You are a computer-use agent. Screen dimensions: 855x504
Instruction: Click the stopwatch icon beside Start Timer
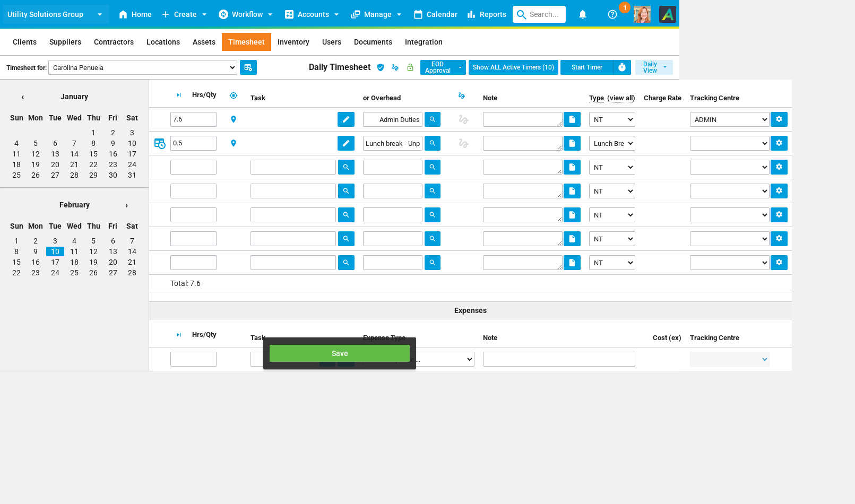622,67
